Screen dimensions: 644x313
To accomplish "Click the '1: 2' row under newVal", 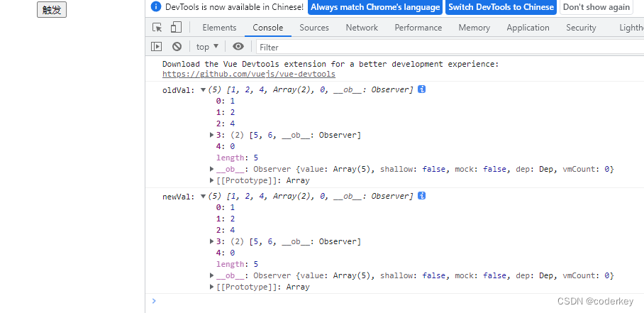I will 226,219.
